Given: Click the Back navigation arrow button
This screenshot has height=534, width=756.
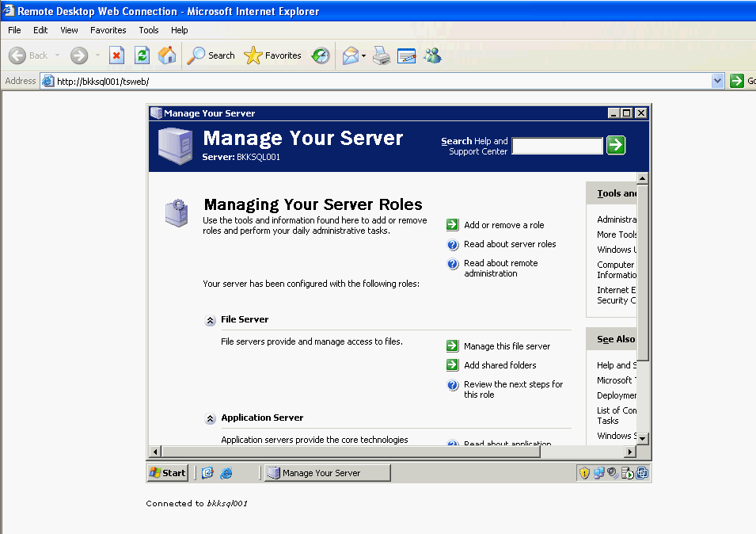Looking at the screenshot, I should [17, 55].
